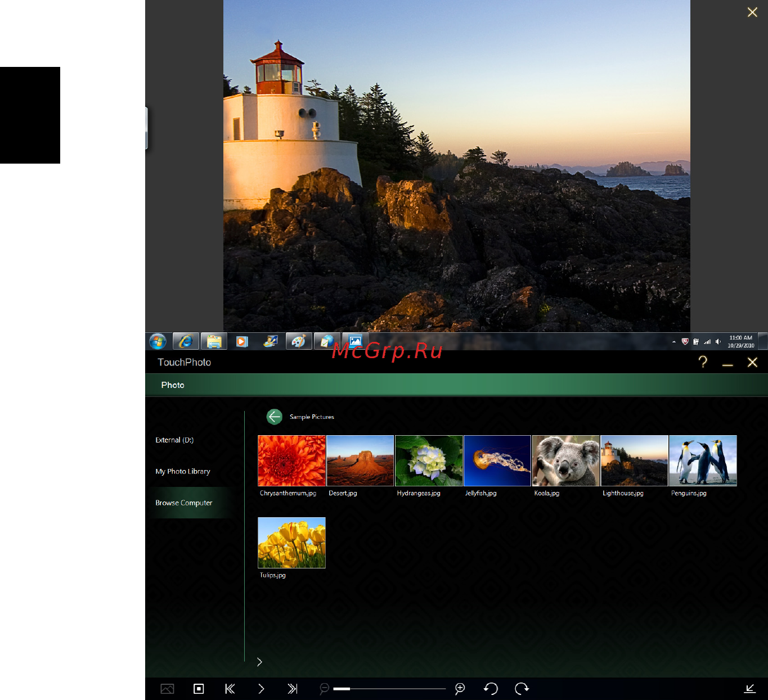Viewport: 768px width, 700px height.
Task: Go back using the green arrow button
Action: (x=274, y=417)
